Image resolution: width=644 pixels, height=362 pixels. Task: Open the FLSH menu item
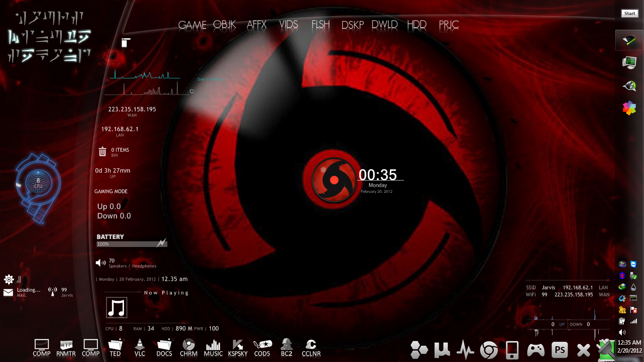321,25
